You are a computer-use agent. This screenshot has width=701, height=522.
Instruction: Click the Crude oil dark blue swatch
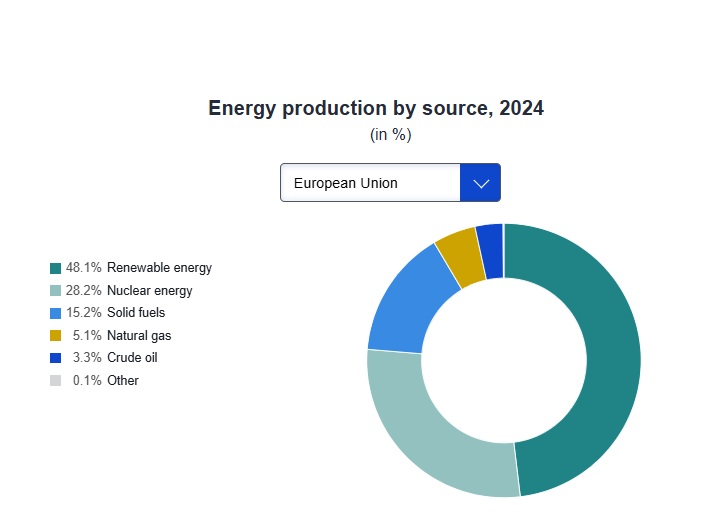click(56, 358)
